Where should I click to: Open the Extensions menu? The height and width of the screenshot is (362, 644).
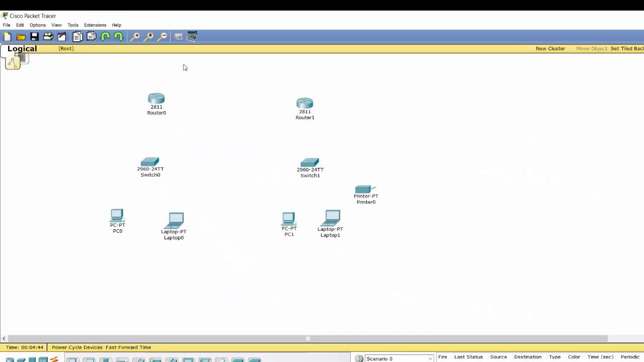(95, 25)
